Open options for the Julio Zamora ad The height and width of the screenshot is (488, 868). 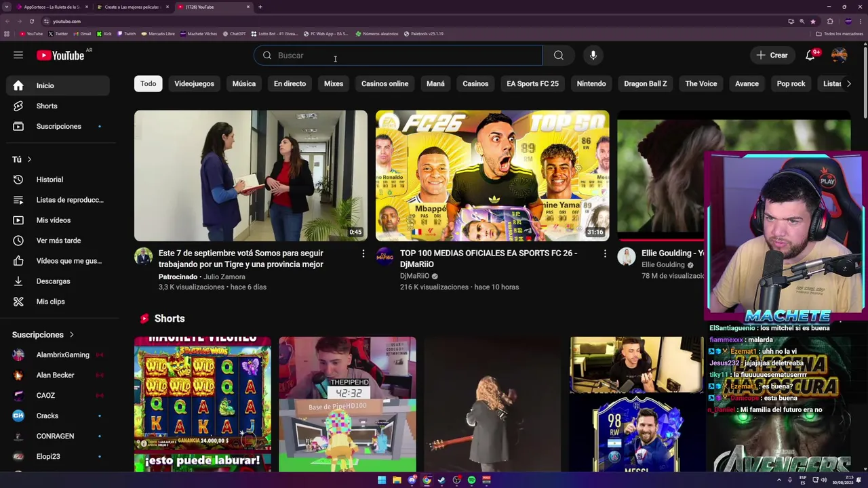[x=363, y=253]
